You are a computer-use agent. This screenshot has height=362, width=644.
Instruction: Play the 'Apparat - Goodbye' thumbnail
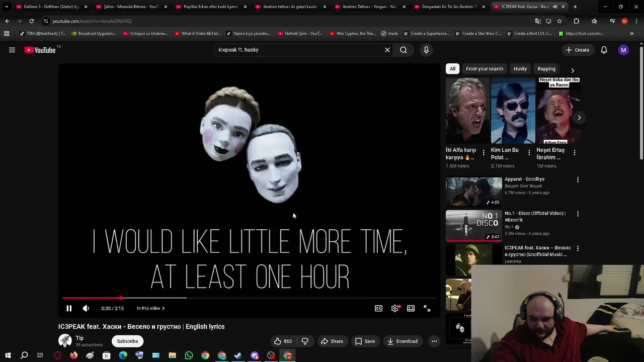click(473, 191)
